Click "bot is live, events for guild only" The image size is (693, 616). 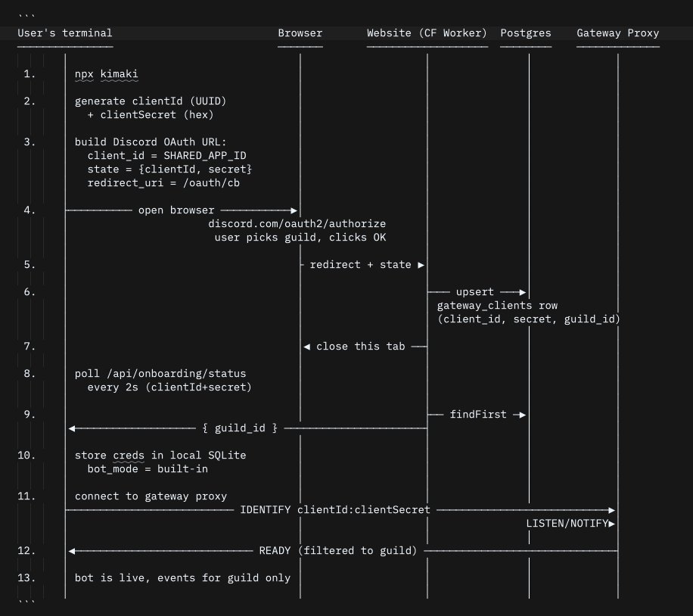[182, 578]
